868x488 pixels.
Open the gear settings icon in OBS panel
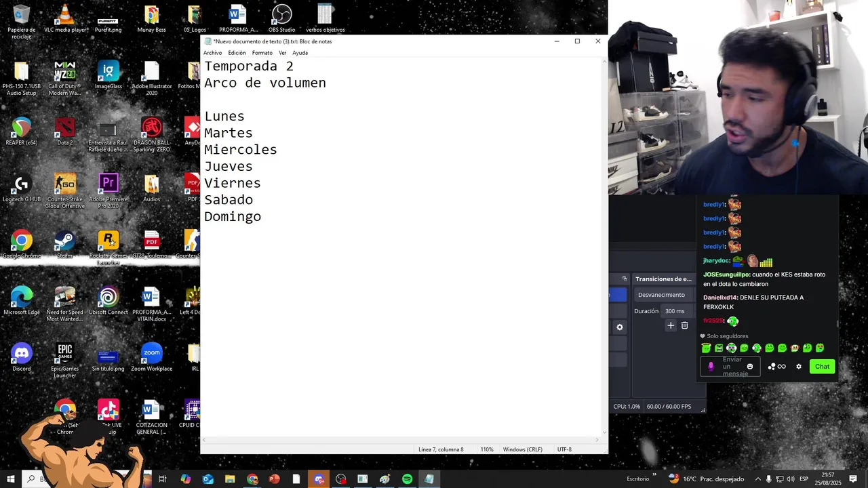tap(619, 327)
